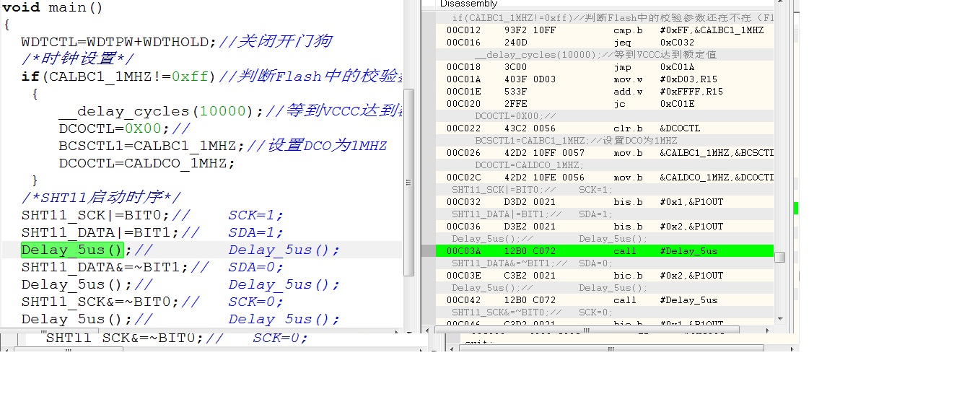980x420 pixels.
Task: Click Disassembly horizontal scroll left arrow
Action: point(428,330)
